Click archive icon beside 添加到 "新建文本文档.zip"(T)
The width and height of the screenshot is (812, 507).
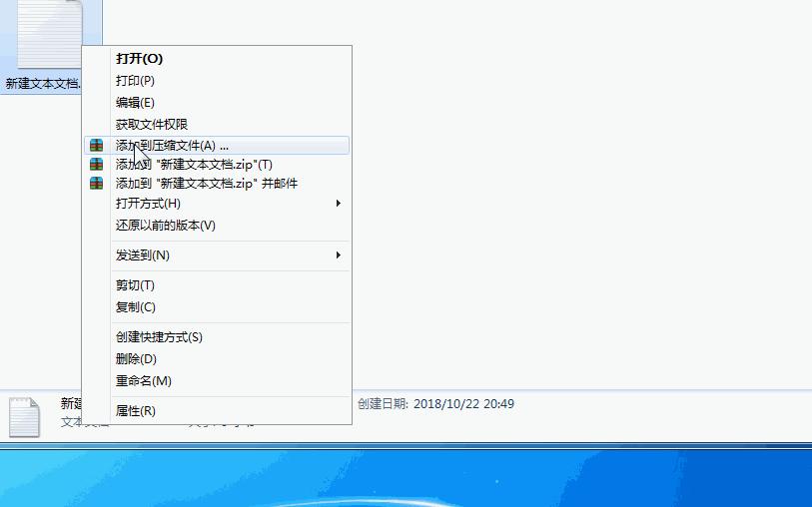pos(96,165)
